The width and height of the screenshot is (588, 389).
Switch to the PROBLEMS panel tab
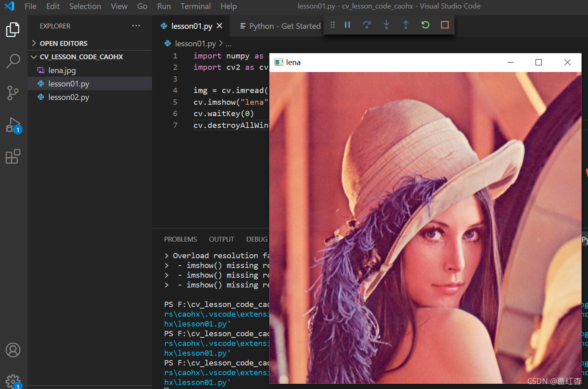click(x=180, y=239)
